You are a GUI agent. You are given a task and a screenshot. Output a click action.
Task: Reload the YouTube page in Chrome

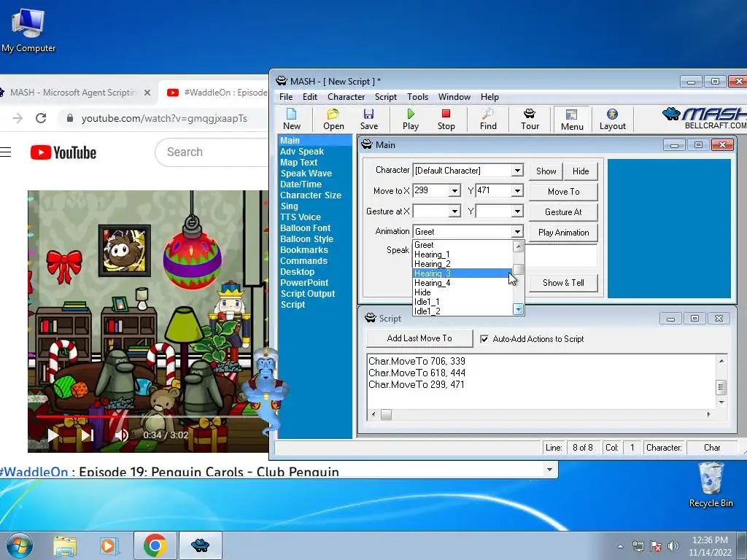41,118
